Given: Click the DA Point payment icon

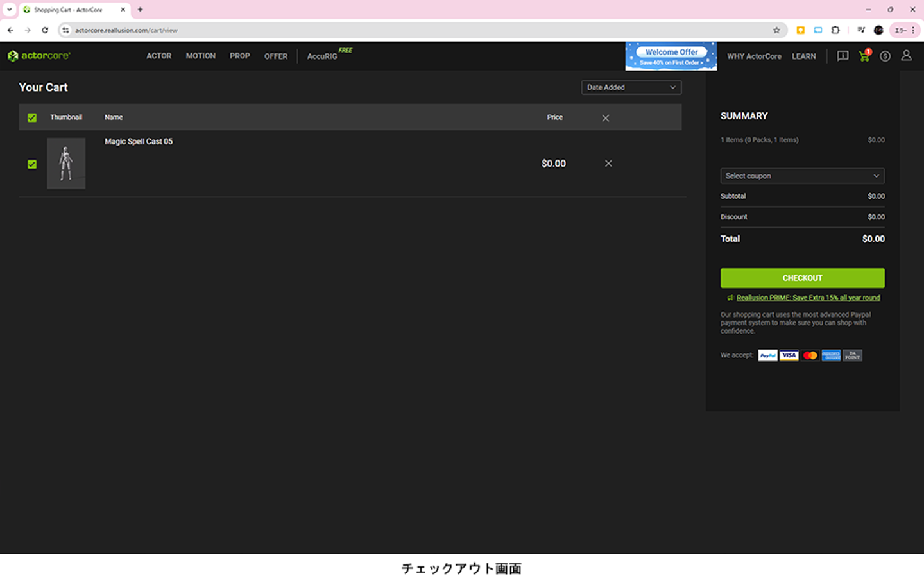Looking at the screenshot, I should (x=852, y=355).
